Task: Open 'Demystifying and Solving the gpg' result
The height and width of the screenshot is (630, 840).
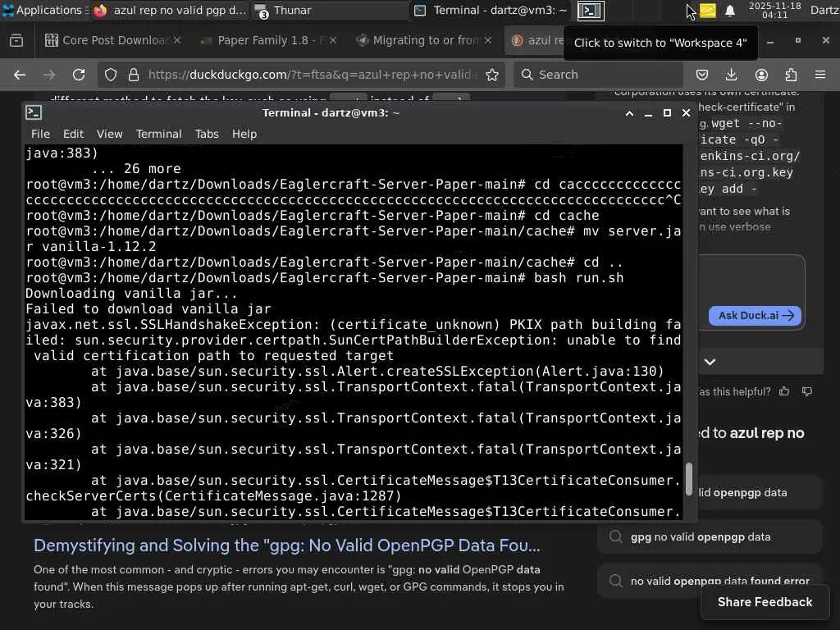Action: 287,546
